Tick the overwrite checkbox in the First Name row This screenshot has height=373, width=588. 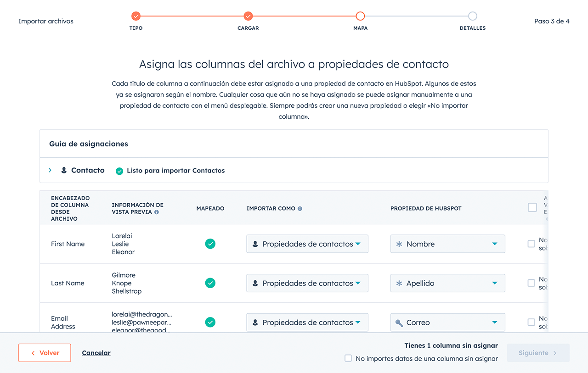[531, 244]
